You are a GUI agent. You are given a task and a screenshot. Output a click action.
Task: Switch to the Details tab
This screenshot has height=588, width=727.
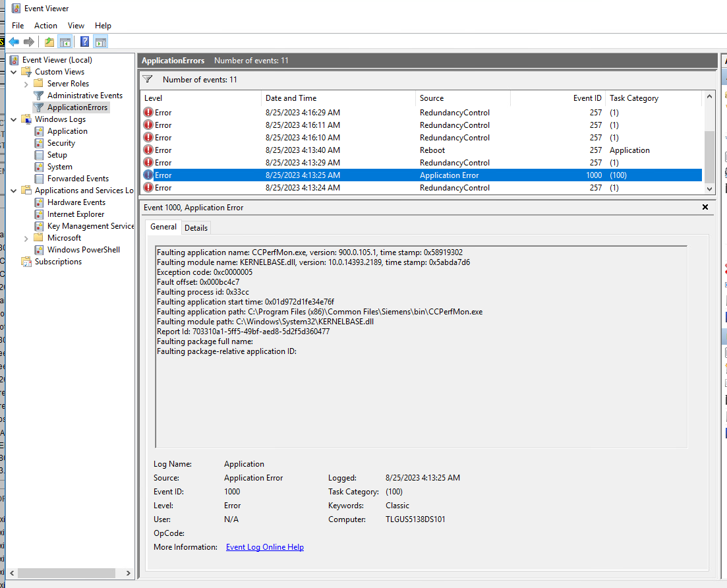[196, 227]
